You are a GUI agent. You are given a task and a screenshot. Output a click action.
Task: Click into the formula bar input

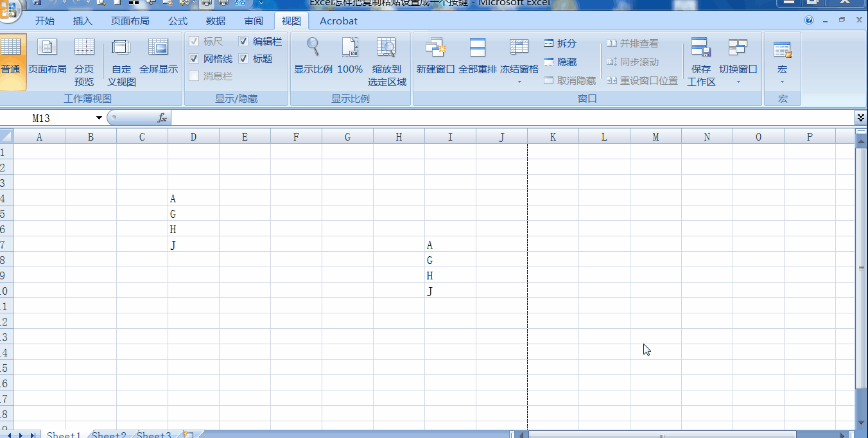[x=512, y=118]
